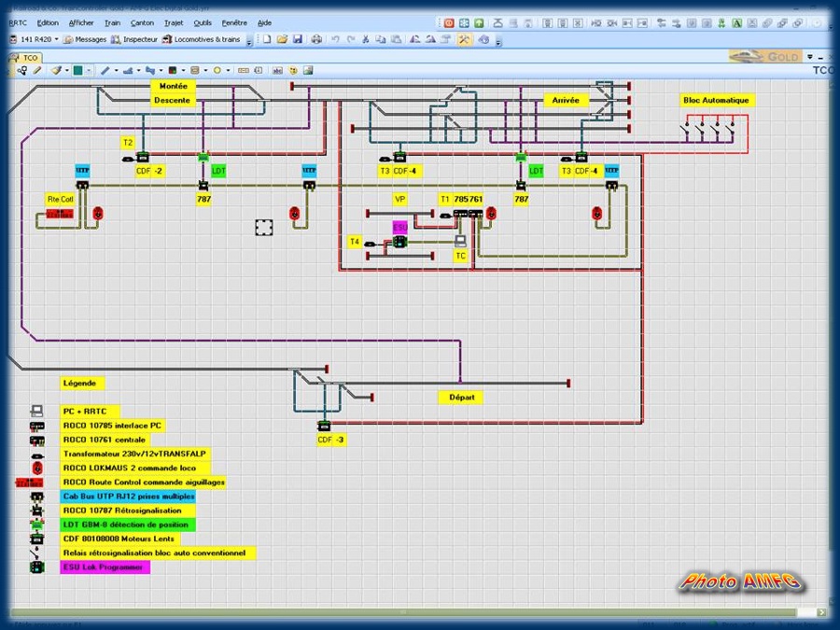This screenshot has width=840, height=630.
Task: Select the pencil draw tool in TCO toolbar
Action: [37, 70]
